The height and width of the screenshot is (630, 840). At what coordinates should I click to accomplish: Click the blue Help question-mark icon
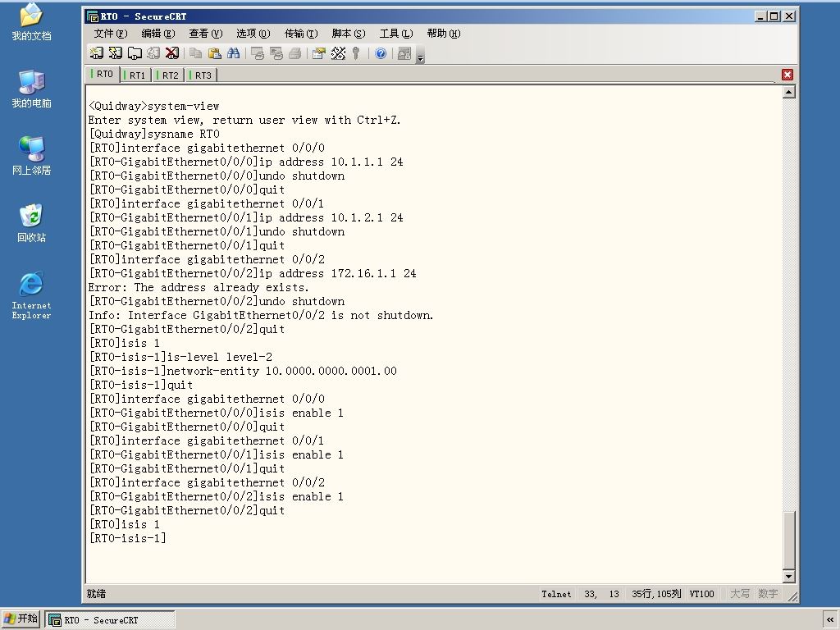pos(381,53)
